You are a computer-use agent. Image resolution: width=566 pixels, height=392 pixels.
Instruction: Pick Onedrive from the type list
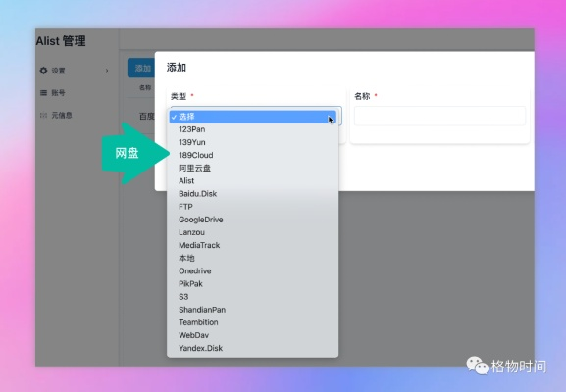coord(253,271)
